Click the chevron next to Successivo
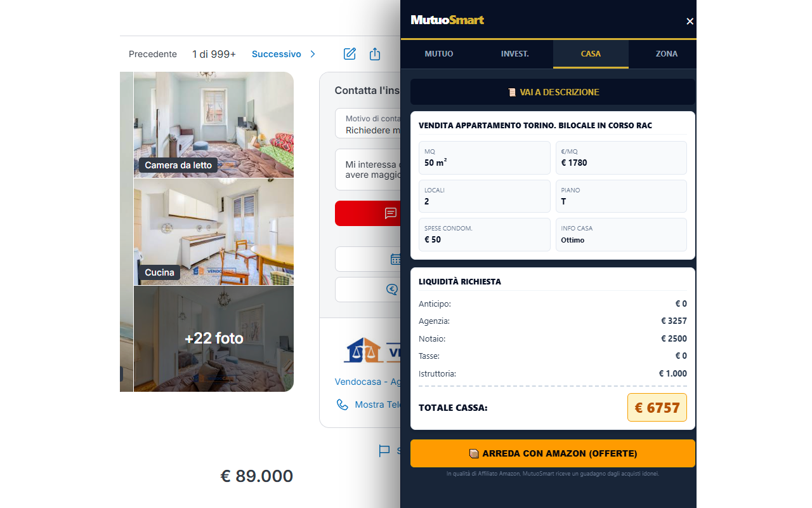The height and width of the screenshot is (508, 812). coord(313,54)
